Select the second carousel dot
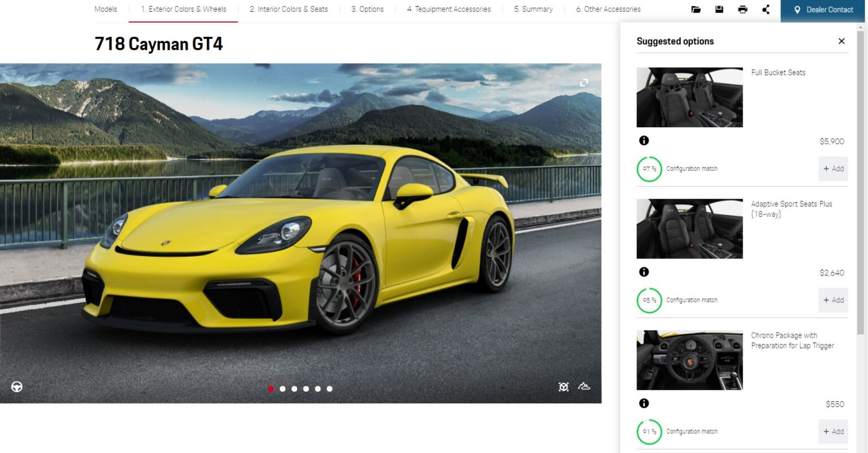868x453 pixels. click(x=283, y=389)
